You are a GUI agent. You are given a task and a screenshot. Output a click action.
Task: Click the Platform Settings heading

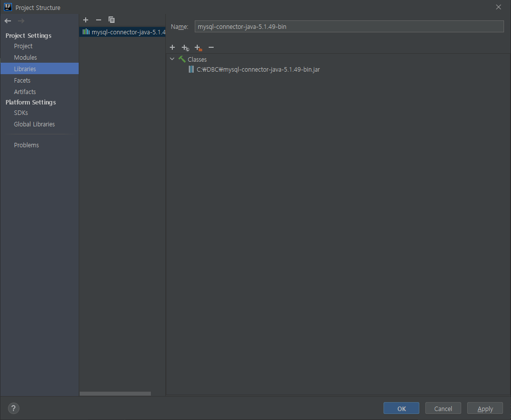[31, 102]
